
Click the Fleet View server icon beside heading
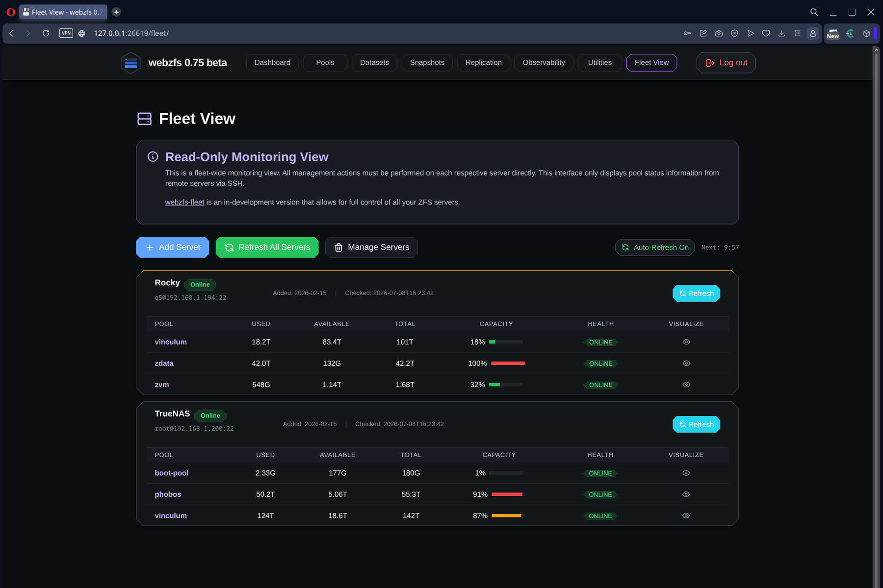coord(144,119)
